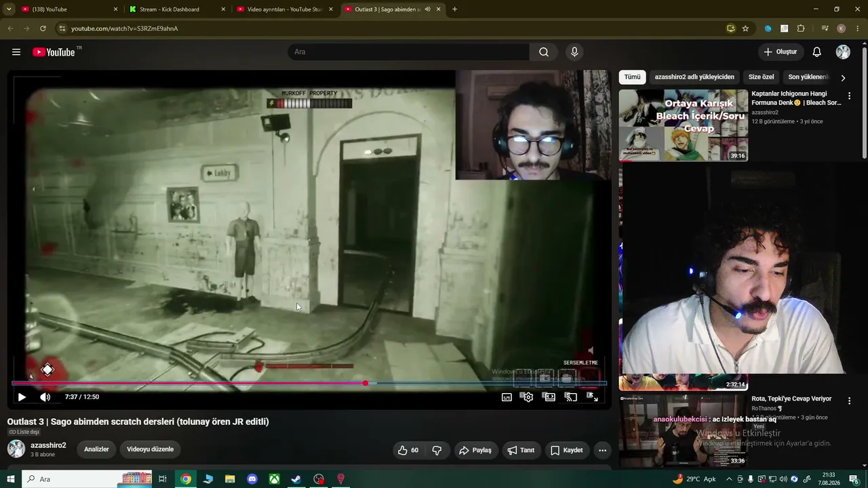Viewport: 868px width, 488px height.
Task: Click the Oluştur create button
Action: (x=781, y=52)
